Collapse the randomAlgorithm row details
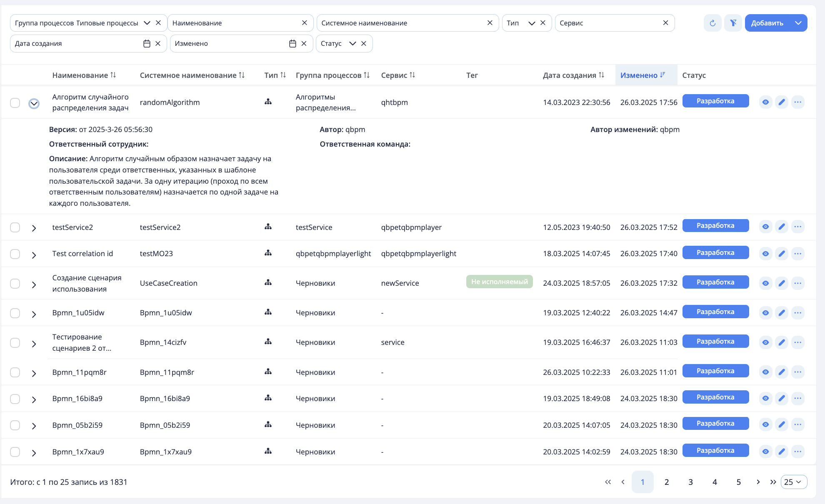Image resolution: width=825 pixels, height=504 pixels. [x=34, y=103]
